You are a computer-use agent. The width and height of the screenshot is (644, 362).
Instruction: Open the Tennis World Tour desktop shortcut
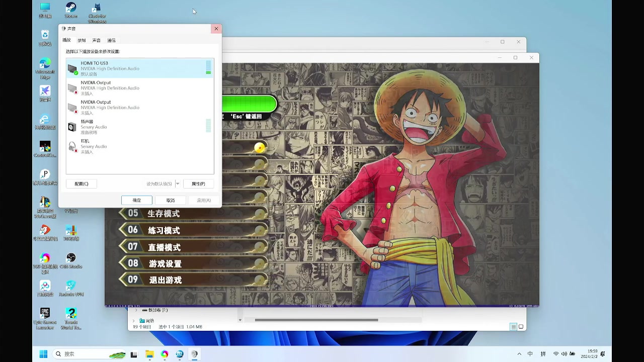click(x=71, y=318)
